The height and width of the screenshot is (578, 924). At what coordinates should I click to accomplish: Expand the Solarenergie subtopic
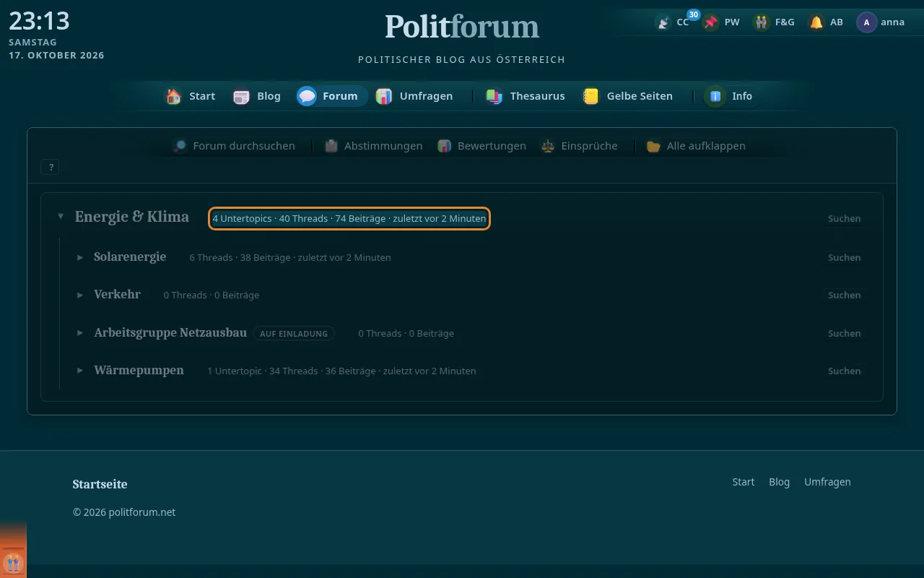click(x=80, y=257)
